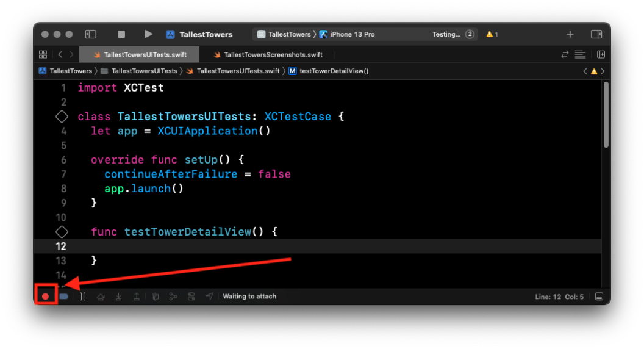Click the Step Into debug icon

point(119,297)
